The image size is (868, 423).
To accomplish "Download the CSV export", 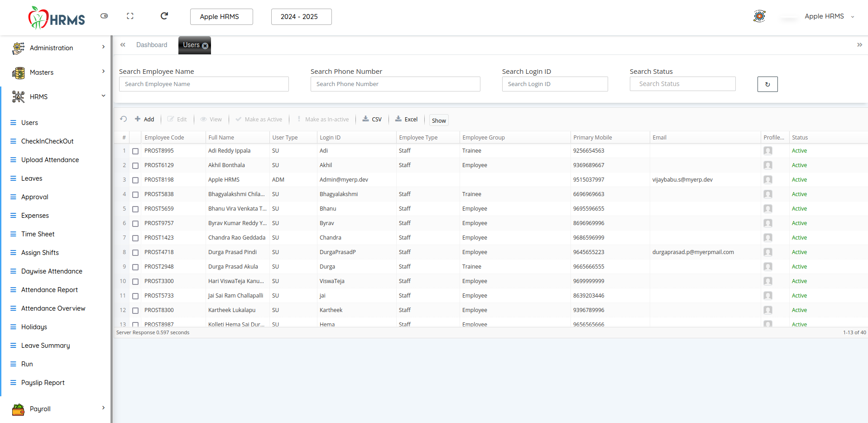I will pyautogui.click(x=372, y=120).
